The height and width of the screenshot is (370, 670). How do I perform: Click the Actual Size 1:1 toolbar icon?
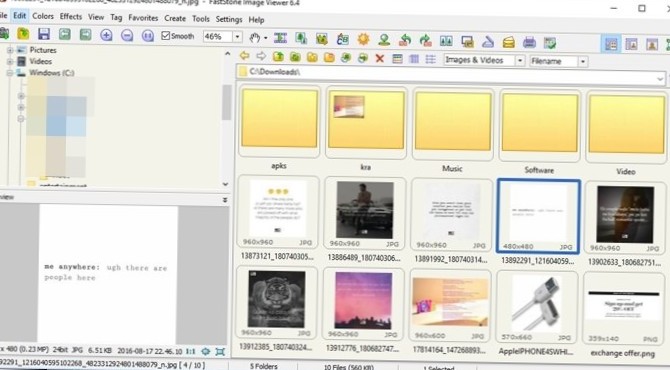(148, 35)
